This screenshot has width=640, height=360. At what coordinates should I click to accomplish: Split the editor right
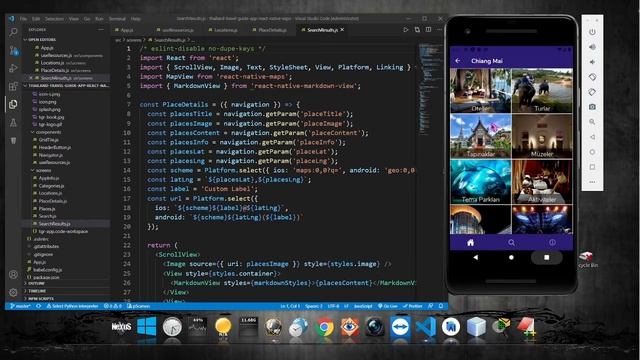click(428, 30)
